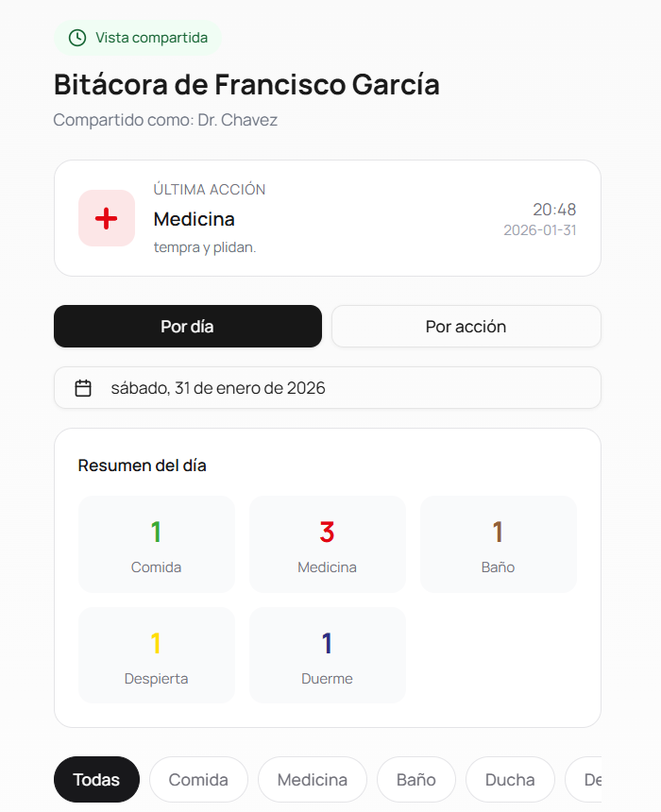This screenshot has height=812, width=661.
Task: Filter entries by Baño chip
Action: (415, 780)
